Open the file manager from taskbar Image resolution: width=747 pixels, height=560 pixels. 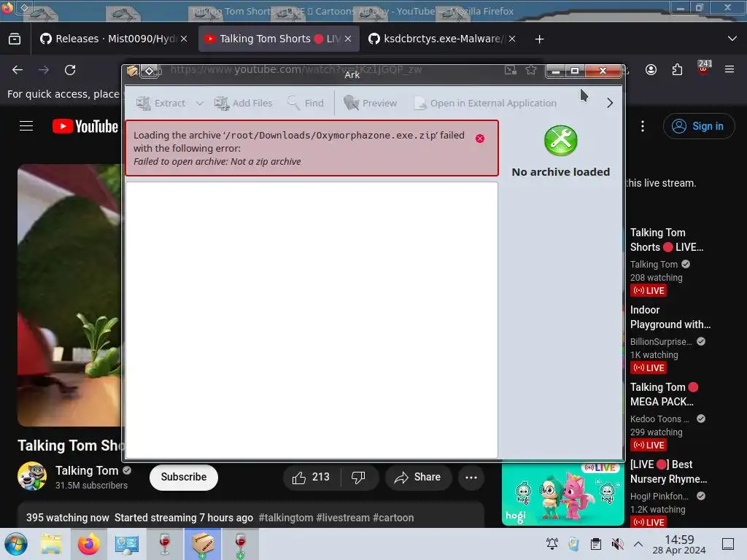tap(51, 544)
